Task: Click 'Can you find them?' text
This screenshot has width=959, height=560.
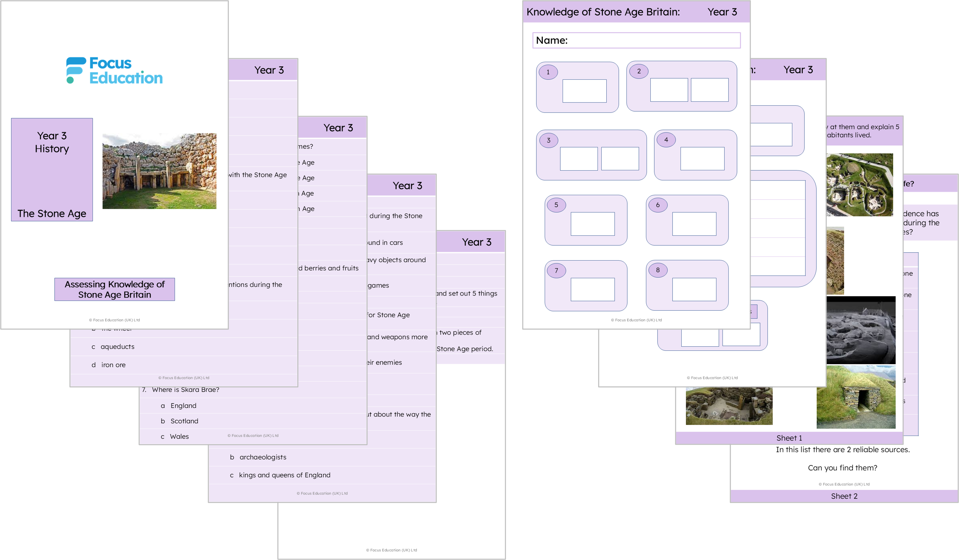Action: pyautogui.click(x=842, y=468)
